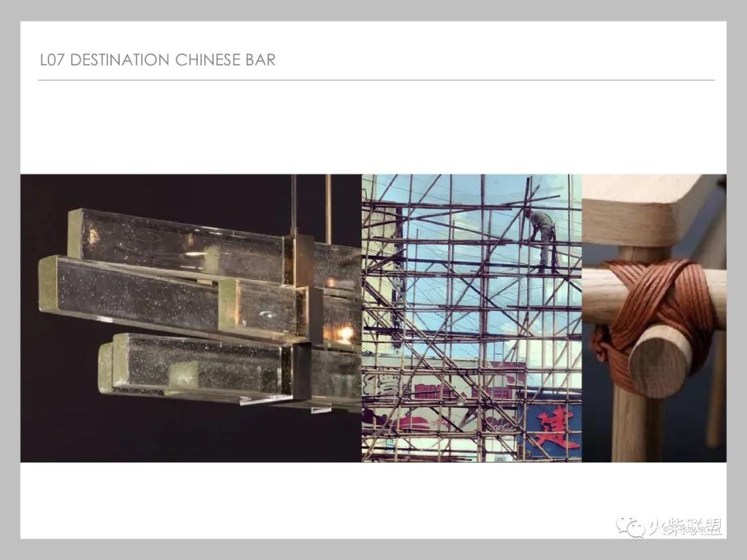747x560 pixels.
Task: Click the horizontal divider line under title
Action: [x=376, y=80]
